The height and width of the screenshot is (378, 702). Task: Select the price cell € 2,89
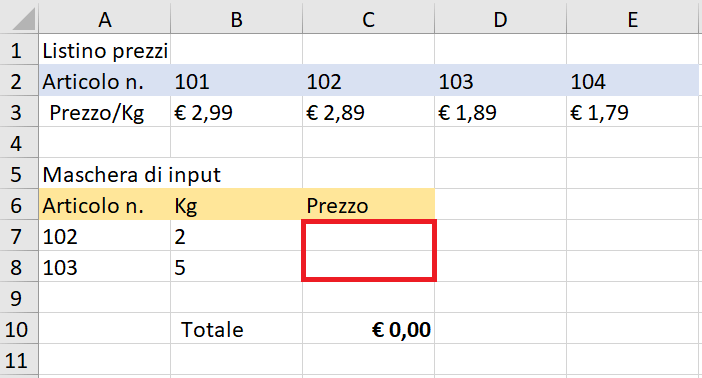pos(368,112)
